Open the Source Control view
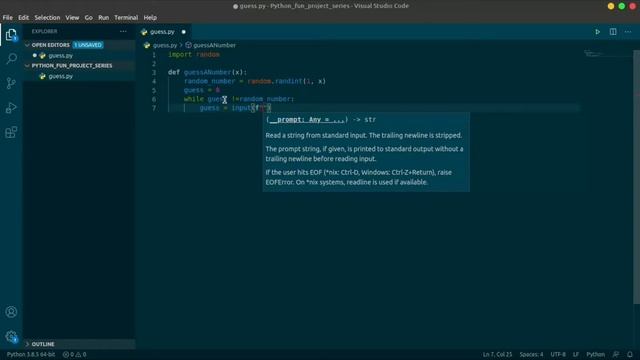 coord(11,83)
